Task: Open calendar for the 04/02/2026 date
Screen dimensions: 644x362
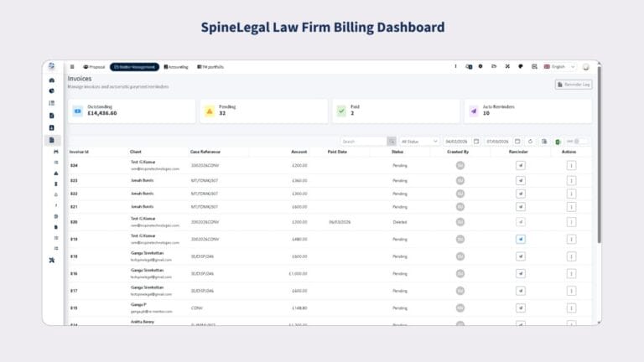Action: point(476,142)
